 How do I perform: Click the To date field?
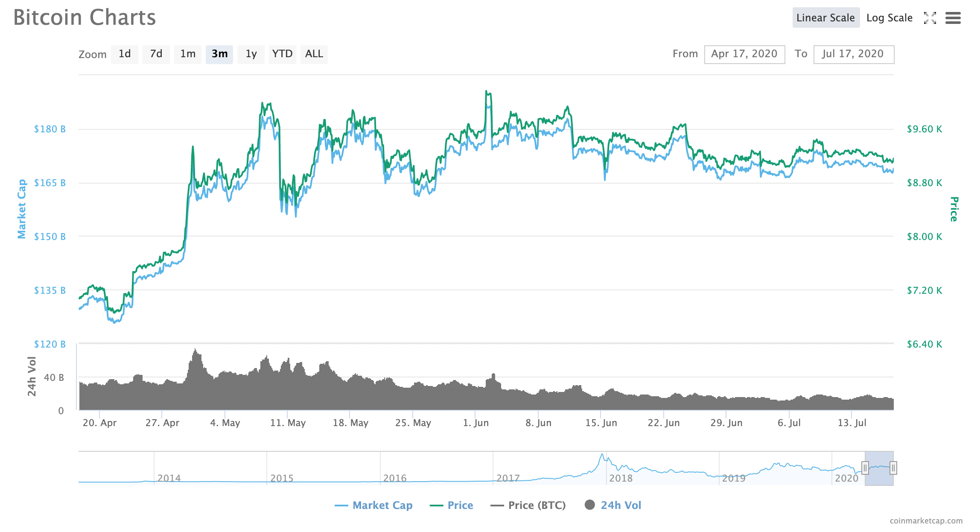tap(854, 54)
